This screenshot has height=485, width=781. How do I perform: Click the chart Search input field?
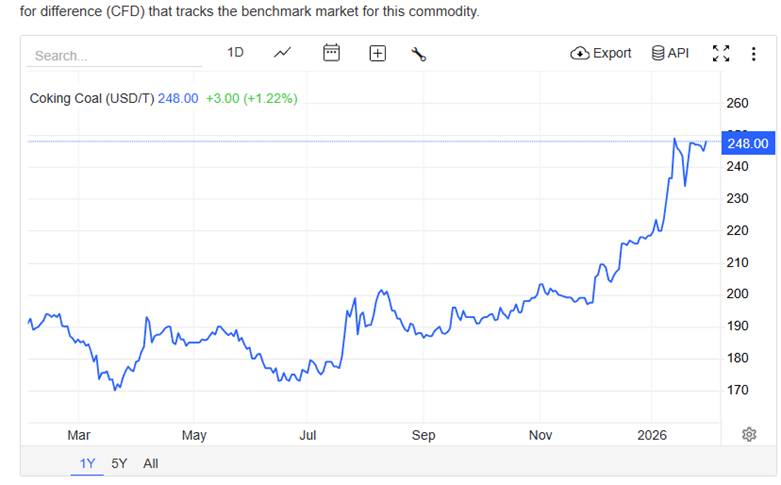pos(115,56)
